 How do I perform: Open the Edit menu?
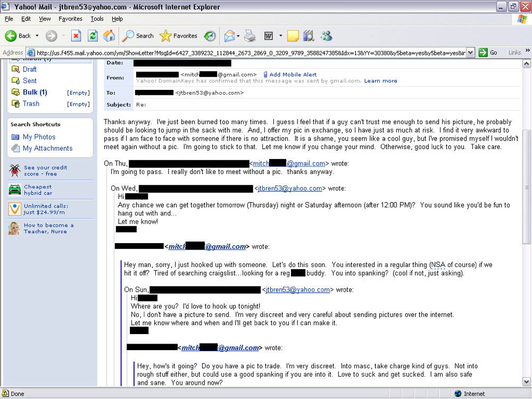click(26, 19)
